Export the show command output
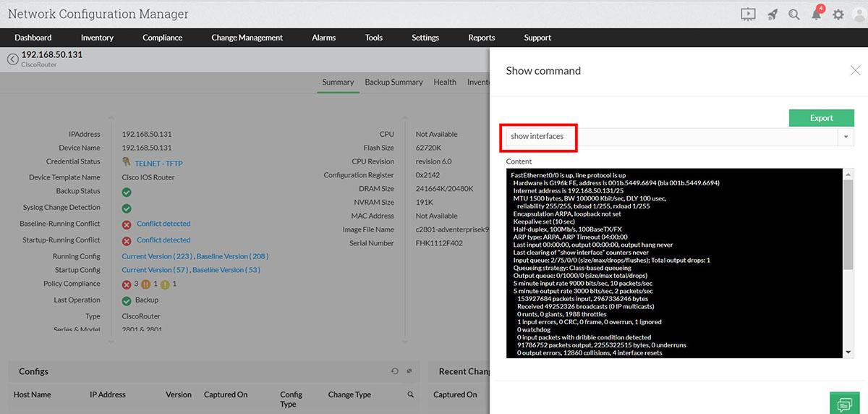 point(821,118)
